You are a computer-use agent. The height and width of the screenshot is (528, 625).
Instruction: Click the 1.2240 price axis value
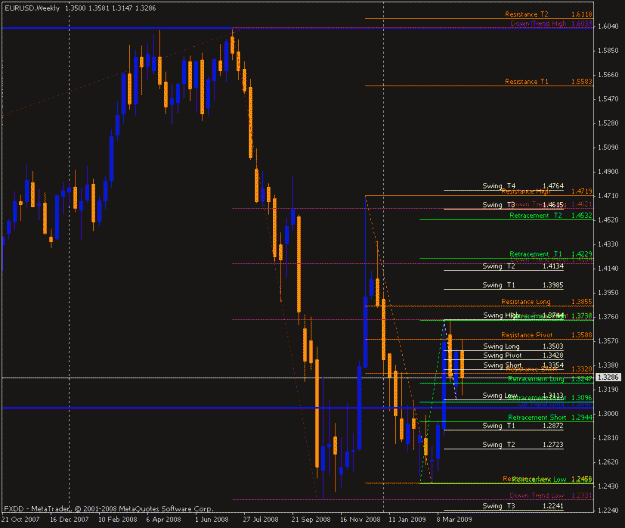608,510
